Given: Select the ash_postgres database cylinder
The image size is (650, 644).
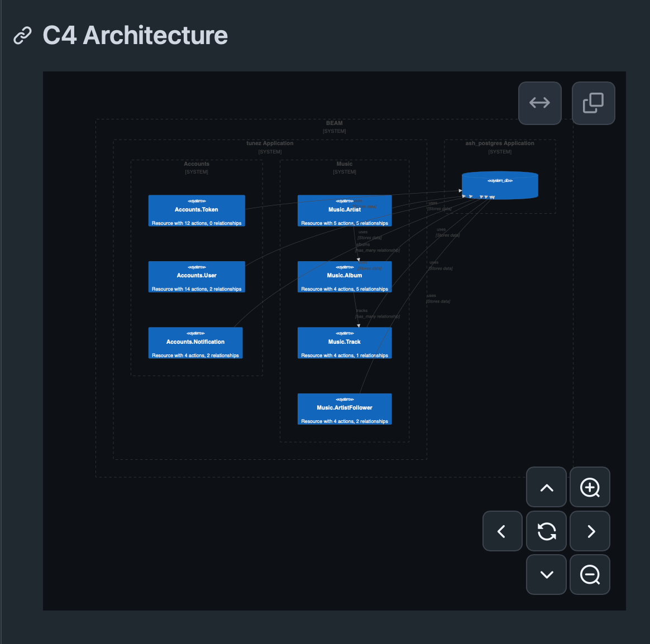Looking at the screenshot, I should (x=500, y=186).
